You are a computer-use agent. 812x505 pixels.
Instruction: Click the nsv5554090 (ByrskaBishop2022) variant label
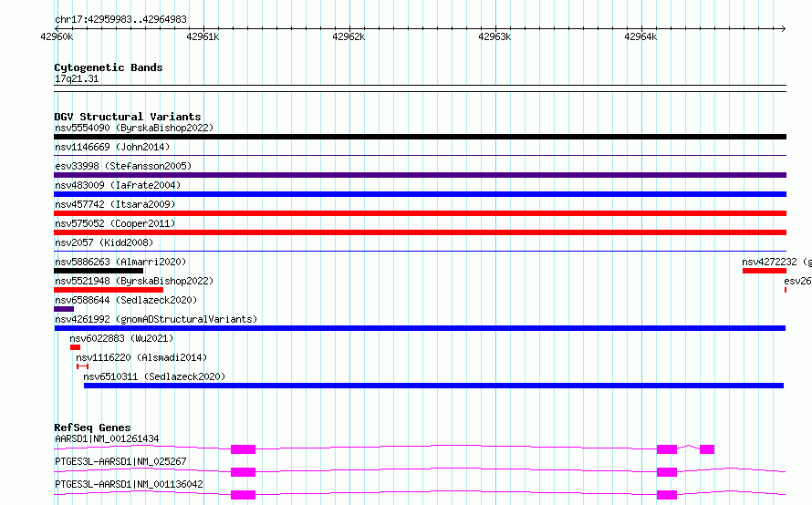pyautogui.click(x=134, y=128)
